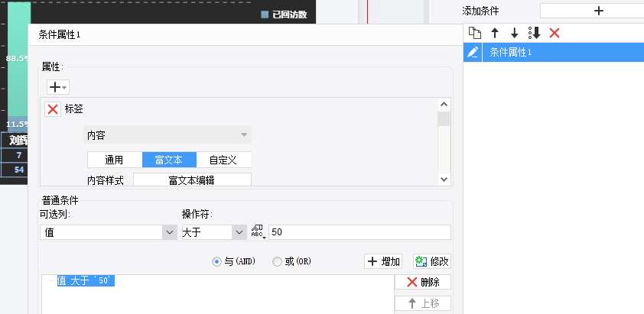Open the 内容 dropdown
This screenshot has width=644, height=314.
[x=168, y=135]
